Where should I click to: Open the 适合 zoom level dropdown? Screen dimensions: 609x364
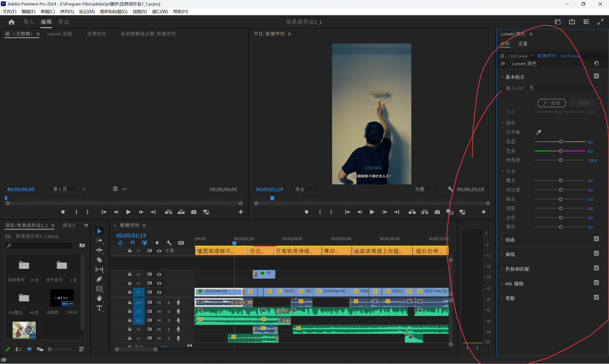pyautogui.click(x=308, y=189)
